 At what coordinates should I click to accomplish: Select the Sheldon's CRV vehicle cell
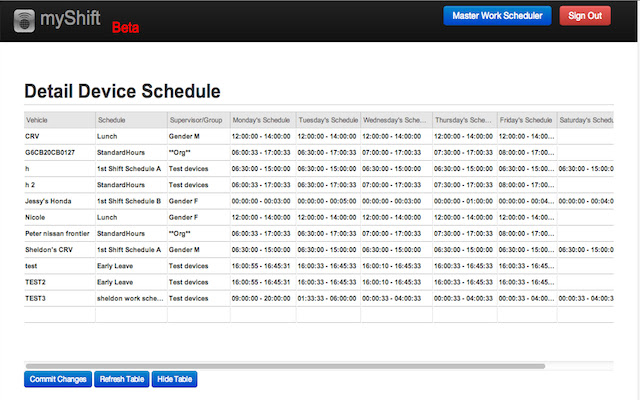pyautogui.click(x=60, y=250)
